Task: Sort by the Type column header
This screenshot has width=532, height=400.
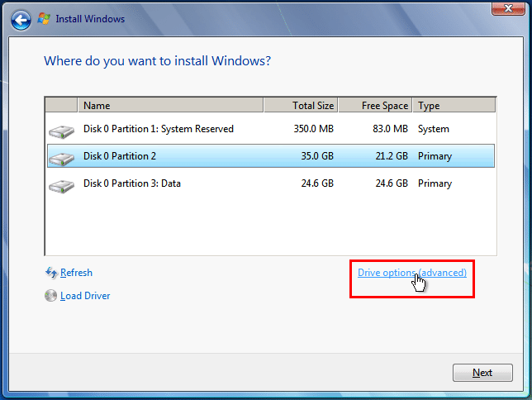Action: pyautogui.click(x=454, y=105)
